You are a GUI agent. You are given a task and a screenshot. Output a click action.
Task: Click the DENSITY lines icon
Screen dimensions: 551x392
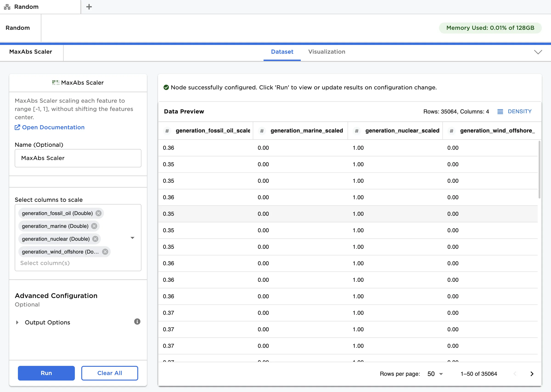[x=500, y=111]
